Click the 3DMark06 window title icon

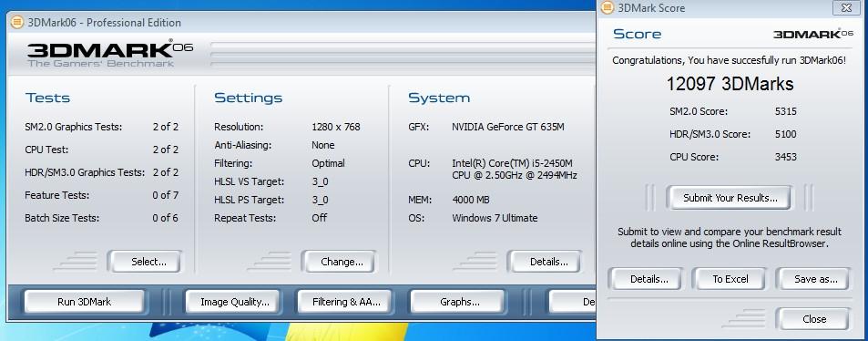17,23
